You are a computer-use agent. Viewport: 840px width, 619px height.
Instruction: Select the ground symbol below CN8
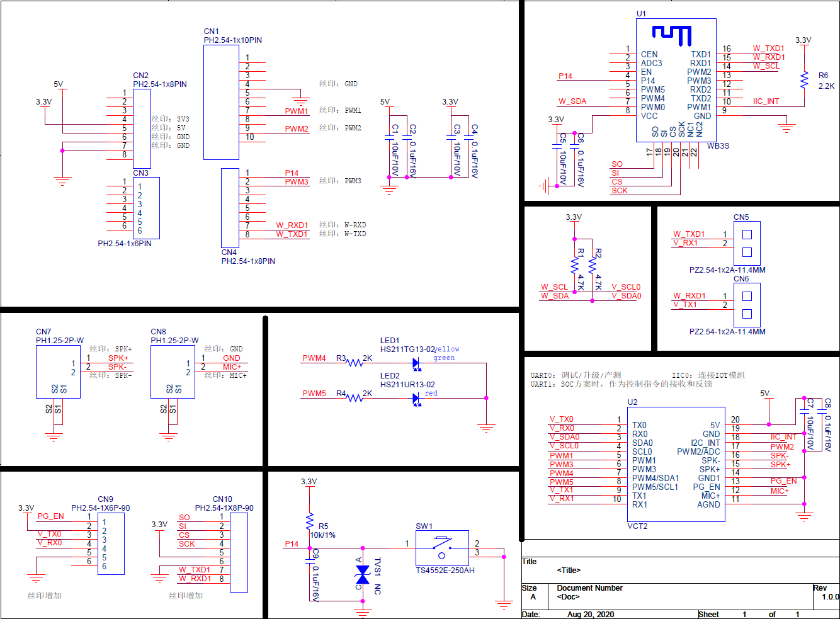coord(169,436)
